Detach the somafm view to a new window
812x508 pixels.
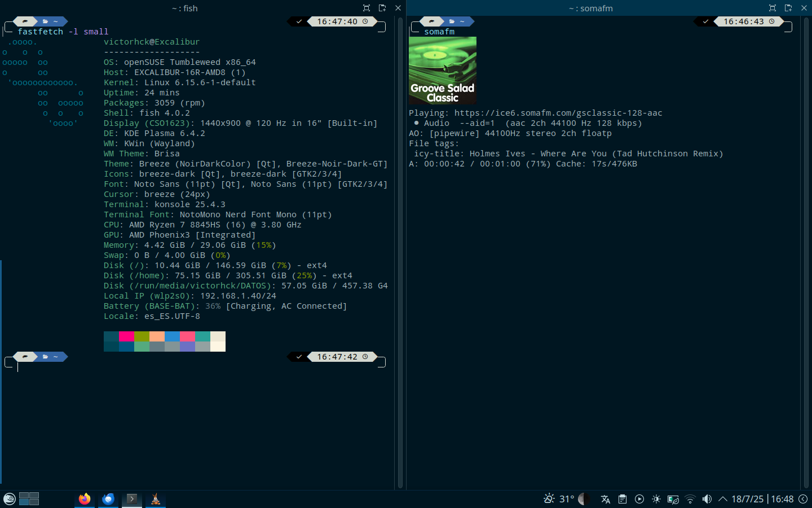(788, 8)
